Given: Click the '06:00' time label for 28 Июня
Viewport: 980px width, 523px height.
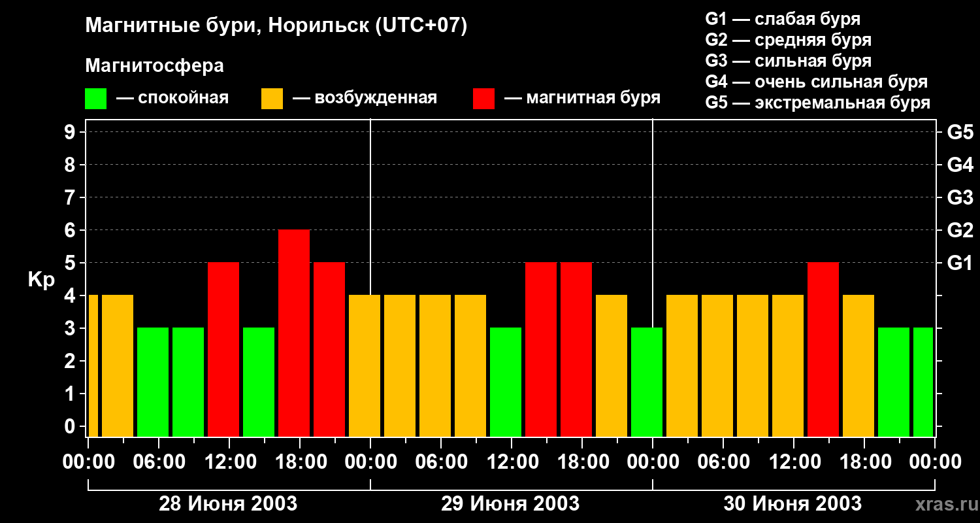Looking at the screenshot, I should [x=159, y=462].
